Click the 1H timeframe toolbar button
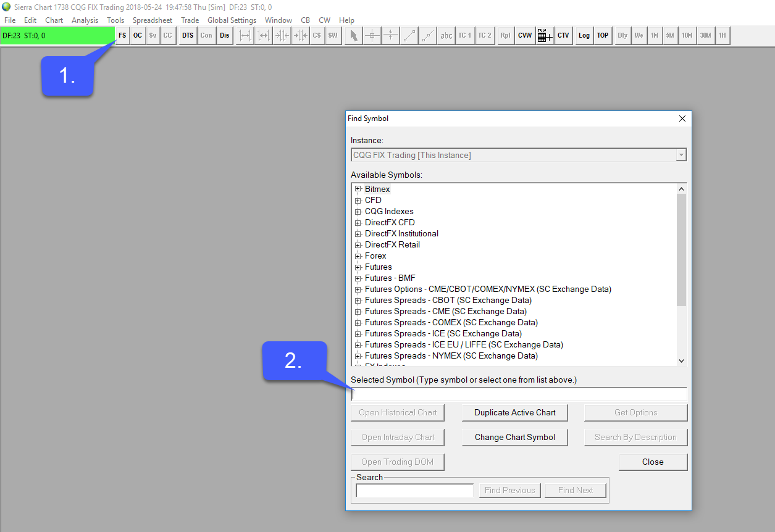Image resolution: width=775 pixels, height=532 pixels. click(722, 36)
